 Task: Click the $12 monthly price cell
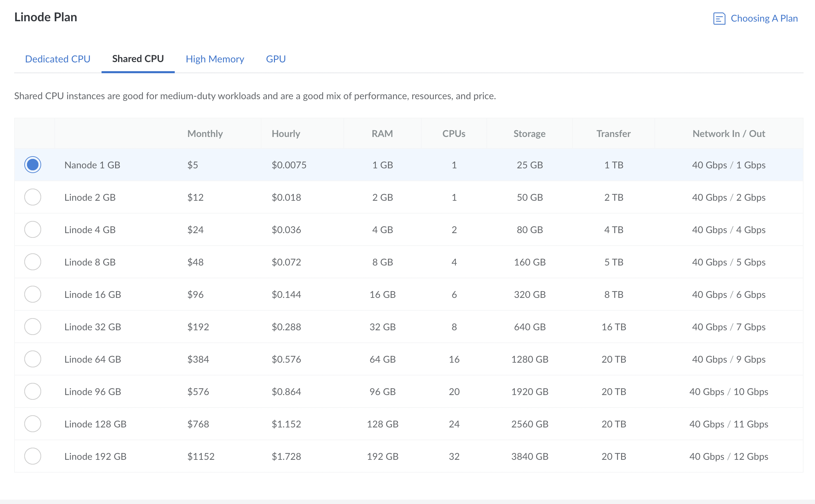click(x=195, y=197)
